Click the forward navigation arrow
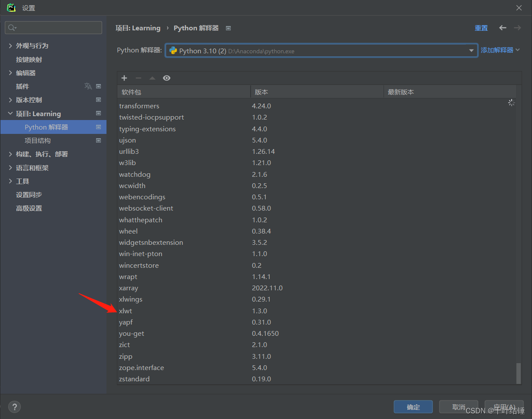The image size is (532, 419). pyautogui.click(x=517, y=28)
